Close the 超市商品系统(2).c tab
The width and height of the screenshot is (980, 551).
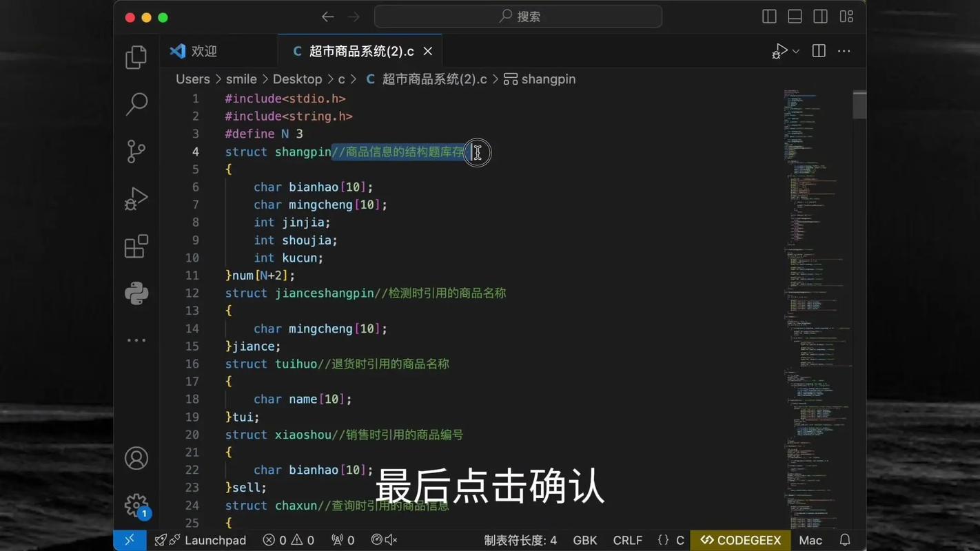[x=428, y=51]
